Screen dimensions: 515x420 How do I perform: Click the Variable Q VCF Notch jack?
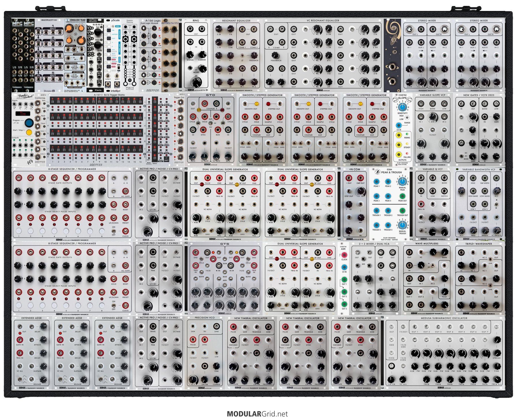click(444, 191)
